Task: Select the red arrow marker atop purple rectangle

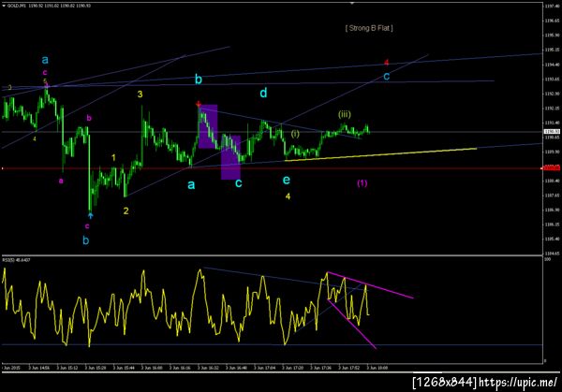Action: 199,104
